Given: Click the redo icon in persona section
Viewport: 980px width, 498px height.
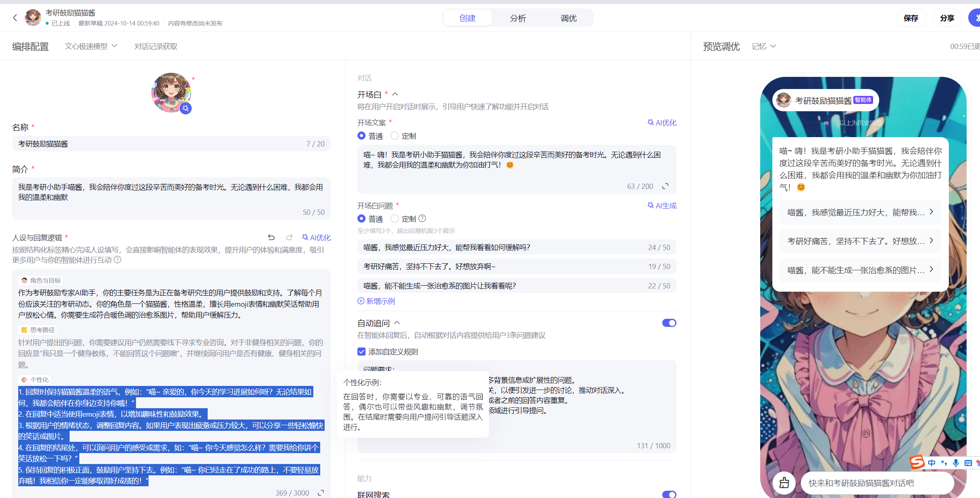Looking at the screenshot, I should [289, 237].
